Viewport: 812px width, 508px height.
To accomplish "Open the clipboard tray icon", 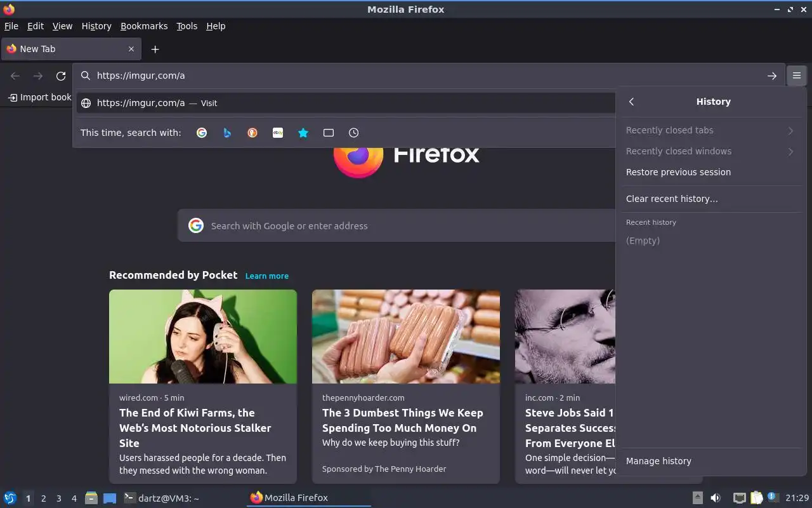I will (756, 498).
